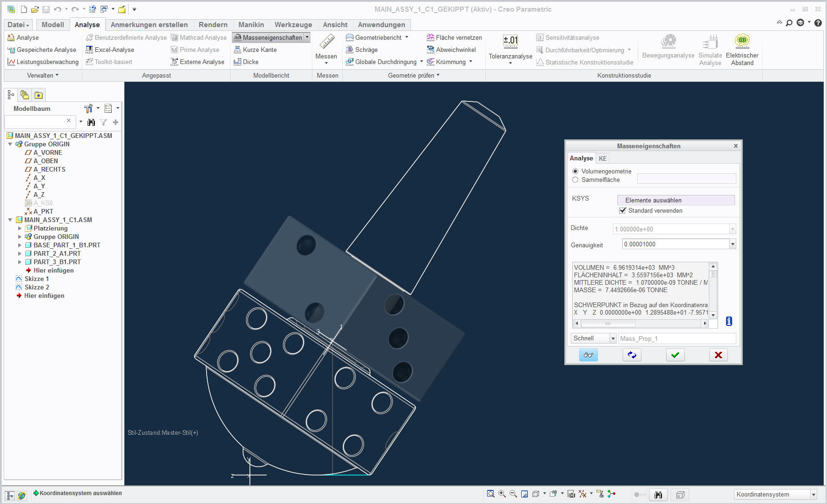This screenshot has height=504, width=827.
Task: Expand the Masseneigenschaften dropdown arrow
Action: tap(307, 37)
